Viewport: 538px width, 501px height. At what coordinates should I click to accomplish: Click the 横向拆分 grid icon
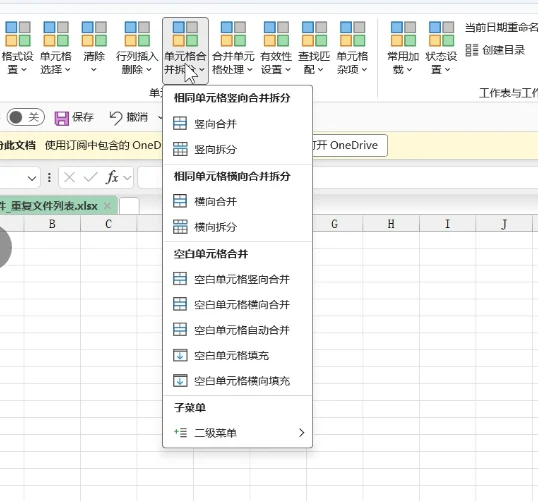point(180,227)
